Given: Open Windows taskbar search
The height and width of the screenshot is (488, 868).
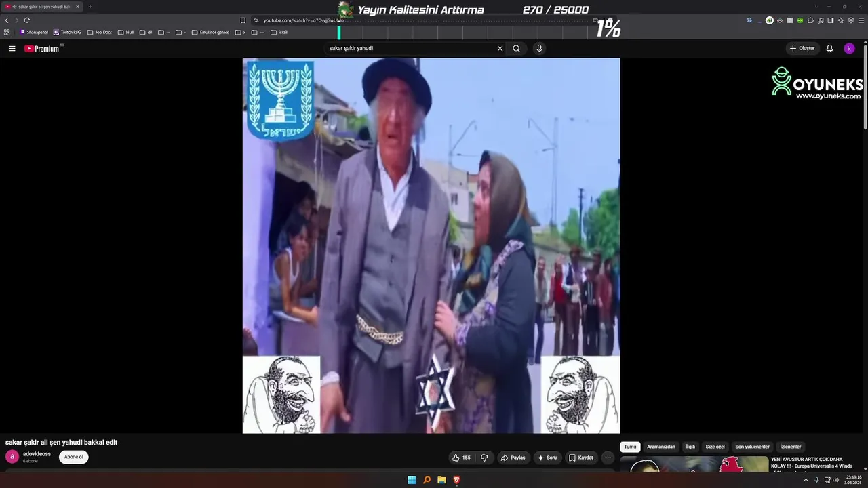Looking at the screenshot, I should [x=427, y=480].
